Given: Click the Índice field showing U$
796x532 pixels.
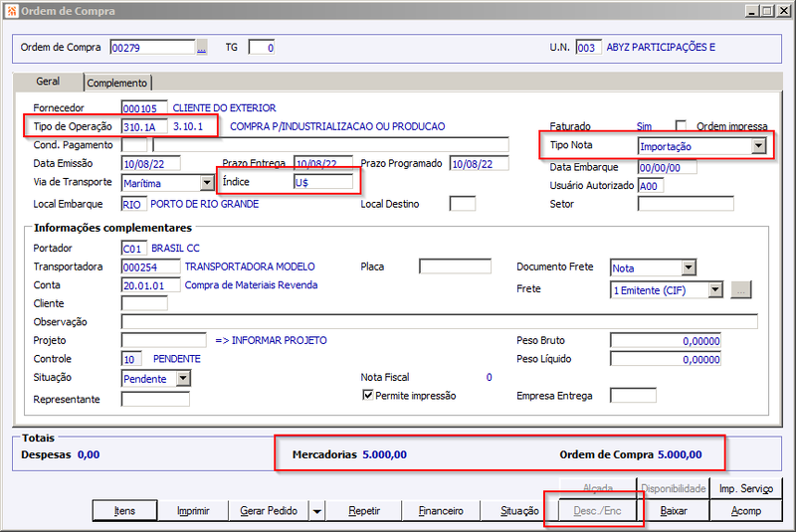Looking at the screenshot, I should [323, 182].
